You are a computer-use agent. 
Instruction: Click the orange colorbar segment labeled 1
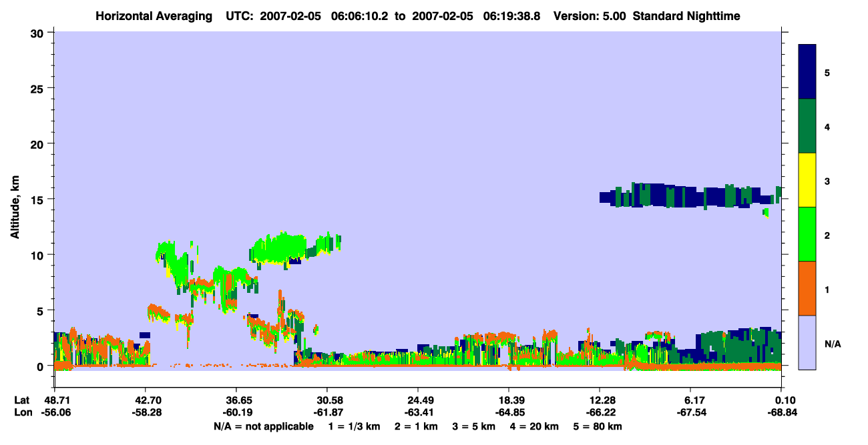pyautogui.click(x=807, y=288)
